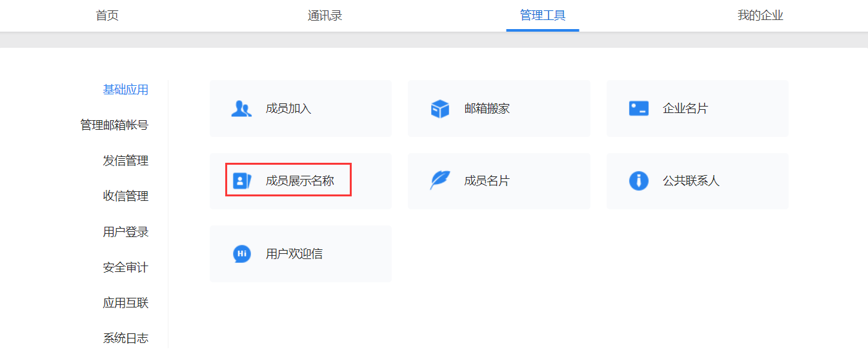Screen dimensions: 868x354
Task: Click the 成员名片 feather icon
Action: pyautogui.click(x=439, y=181)
